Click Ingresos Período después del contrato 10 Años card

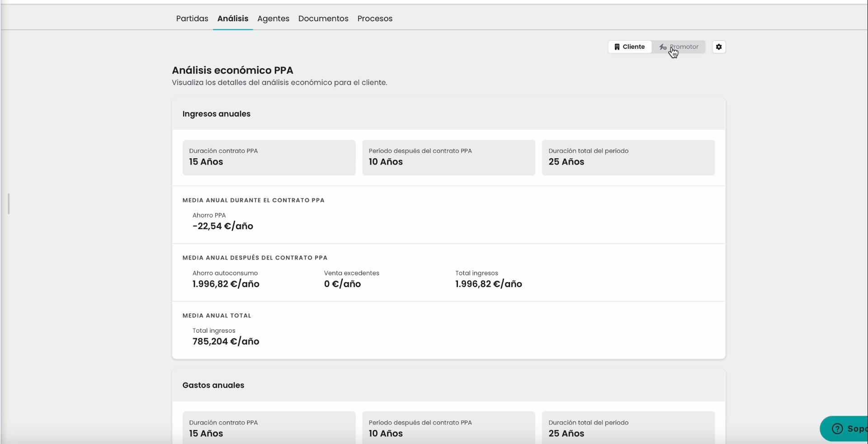(448, 157)
